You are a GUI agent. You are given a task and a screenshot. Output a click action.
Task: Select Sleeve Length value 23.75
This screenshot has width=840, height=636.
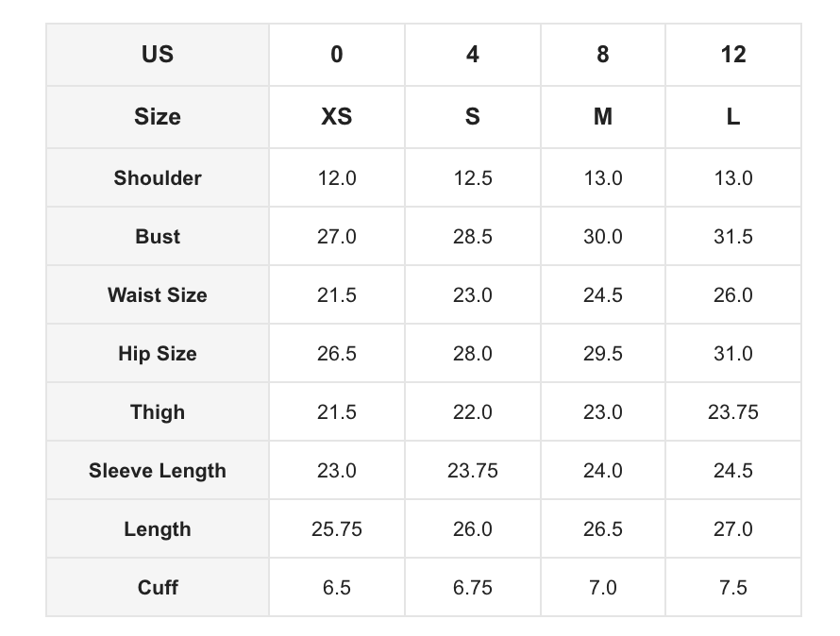pyautogui.click(x=473, y=471)
